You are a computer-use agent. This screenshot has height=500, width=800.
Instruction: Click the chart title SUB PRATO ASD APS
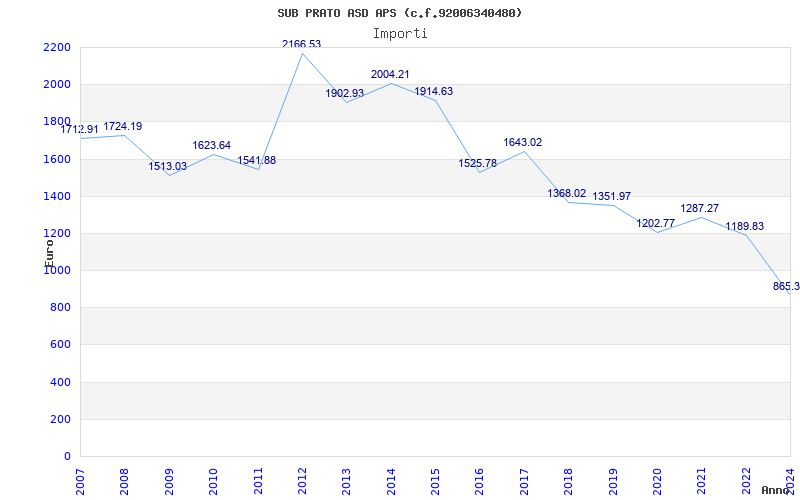point(400,13)
